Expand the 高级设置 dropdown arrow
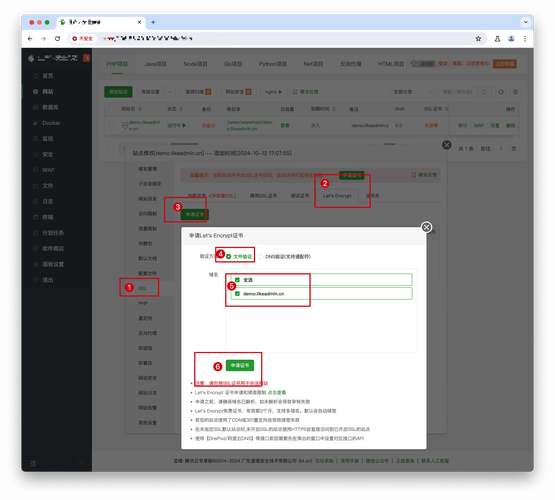This screenshot has height=500, width=555. (x=170, y=92)
